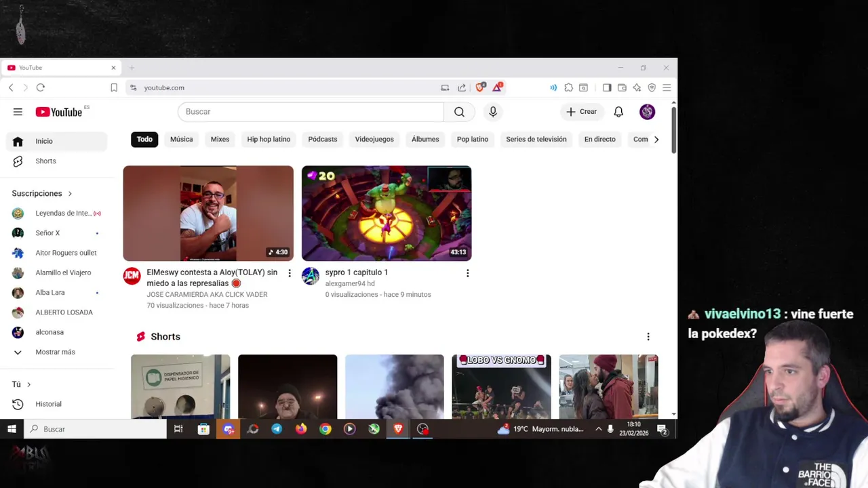Viewport: 868px width, 488px height.
Task: Click the address bar youtube.com
Action: (x=164, y=87)
